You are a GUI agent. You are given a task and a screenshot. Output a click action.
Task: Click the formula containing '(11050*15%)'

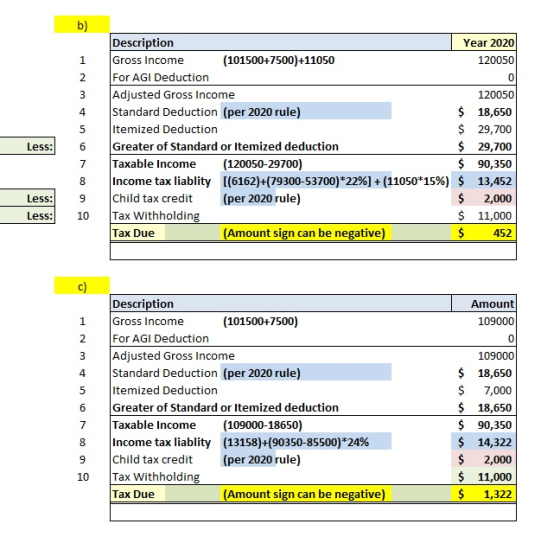(x=336, y=181)
